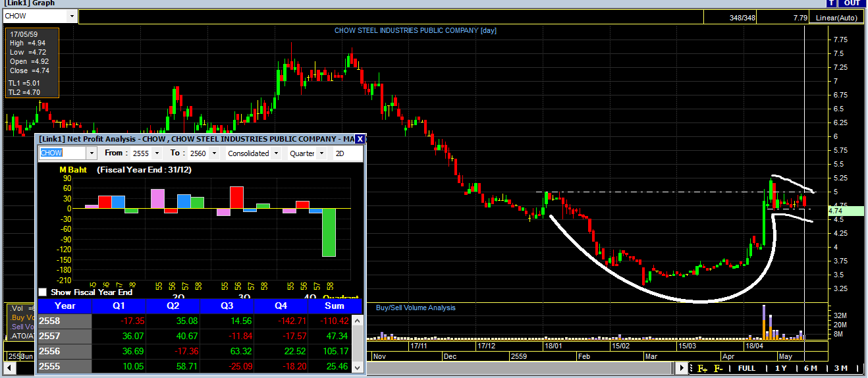Click the 15/03 date marker on axis
The height and width of the screenshot is (378, 868).
688,345
